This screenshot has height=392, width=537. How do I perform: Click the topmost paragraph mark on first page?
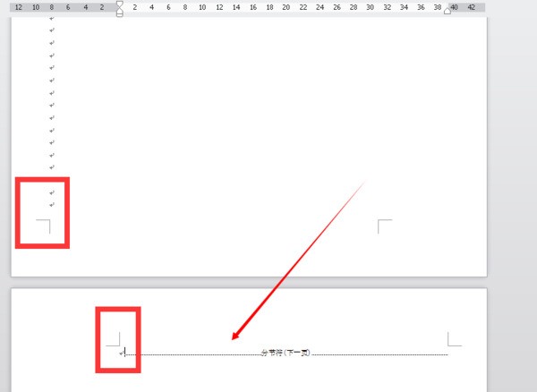52,18
